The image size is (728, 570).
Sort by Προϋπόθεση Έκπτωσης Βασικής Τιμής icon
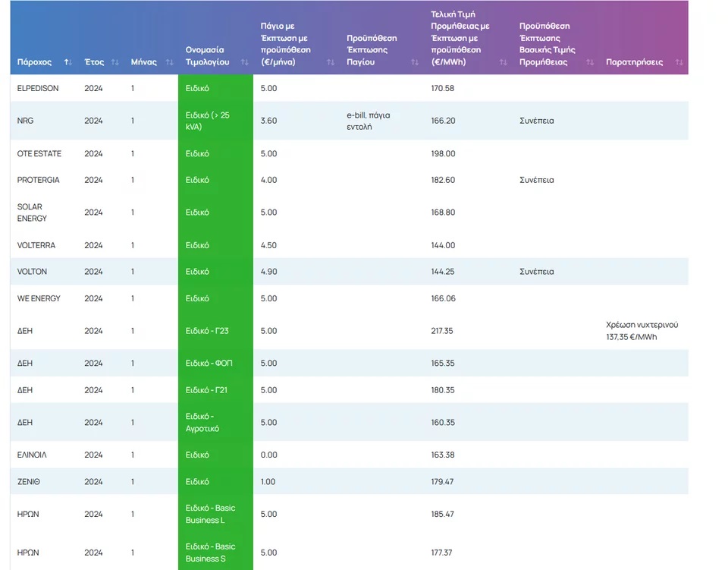click(x=590, y=62)
